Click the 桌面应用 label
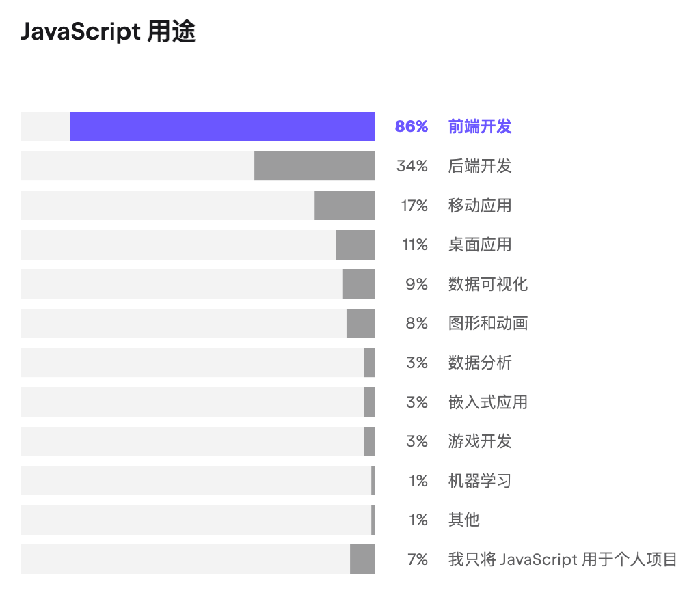This screenshot has height=597, width=700. [x=480, y=245]
